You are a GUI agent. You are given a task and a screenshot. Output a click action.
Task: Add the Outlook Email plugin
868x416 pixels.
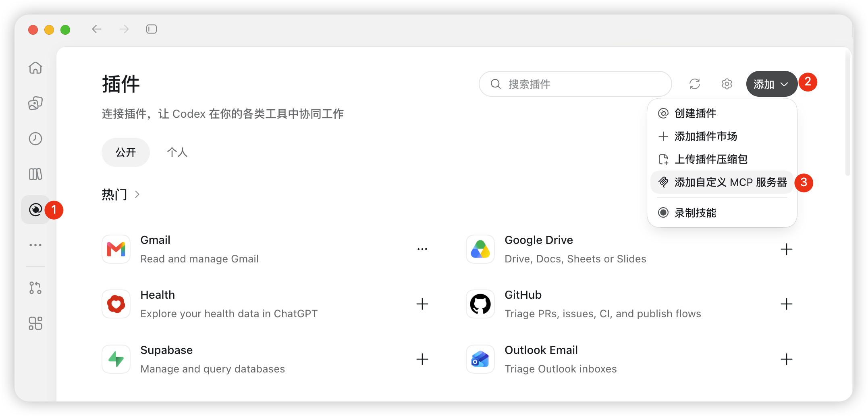(787, 359)
